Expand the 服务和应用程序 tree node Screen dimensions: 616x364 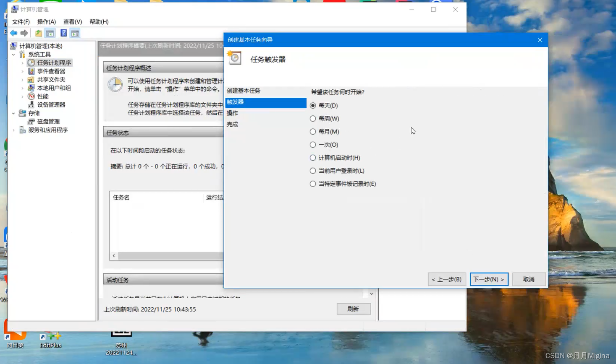(13, 130)
